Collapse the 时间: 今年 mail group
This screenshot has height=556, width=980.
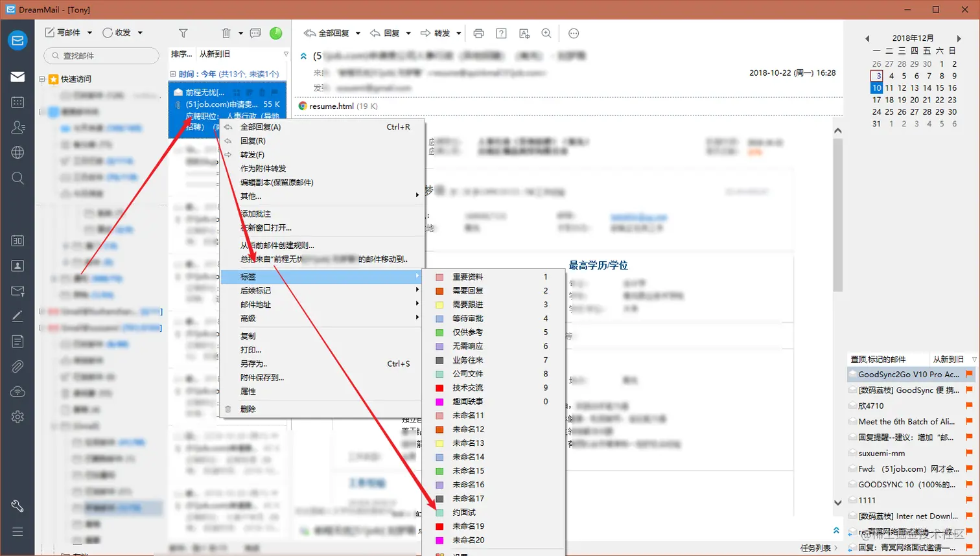(174, 74)
